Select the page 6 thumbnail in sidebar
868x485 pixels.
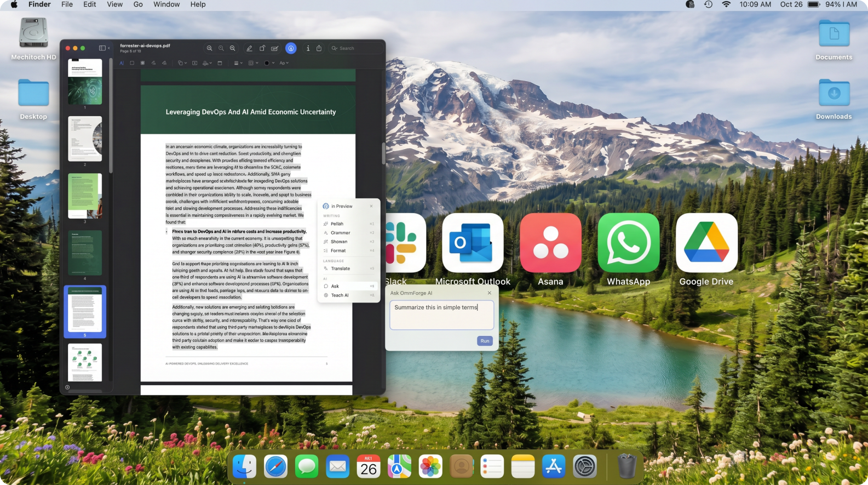[85, 362]
